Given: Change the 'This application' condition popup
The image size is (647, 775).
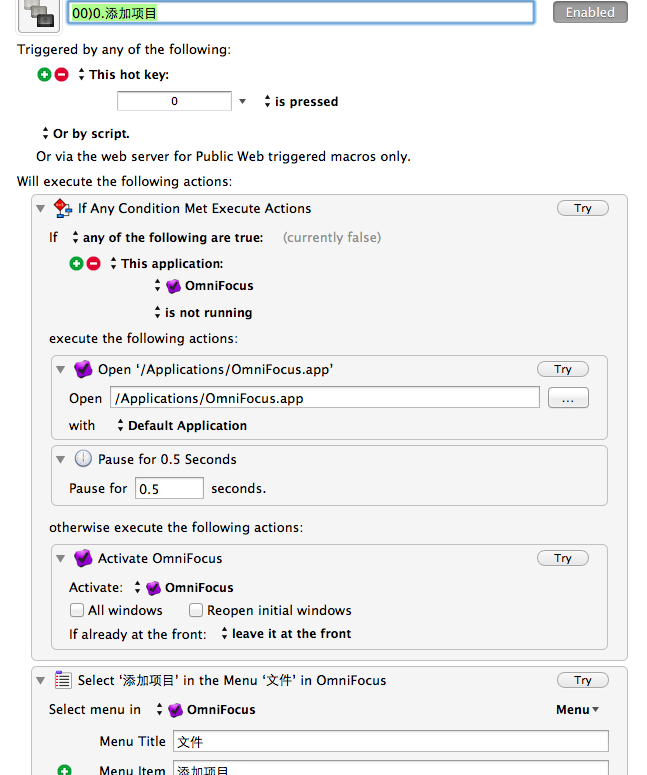Looking at the screenshot, I should 167,263.
